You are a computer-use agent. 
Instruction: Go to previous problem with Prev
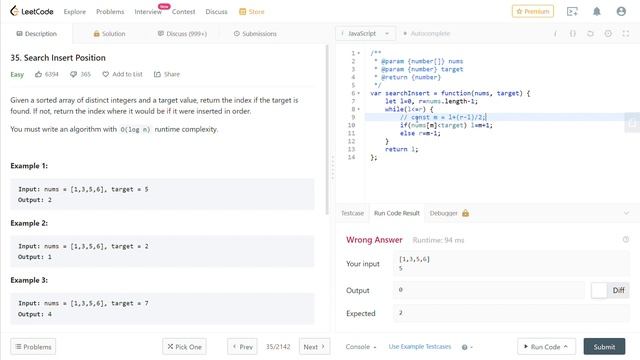point(242,347)
